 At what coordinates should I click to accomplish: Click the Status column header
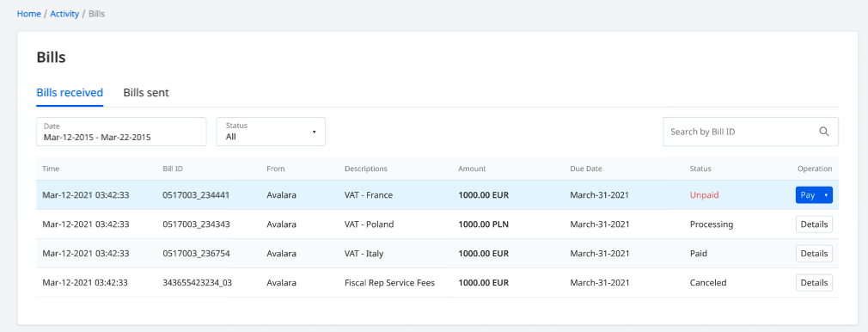(700, 169)
